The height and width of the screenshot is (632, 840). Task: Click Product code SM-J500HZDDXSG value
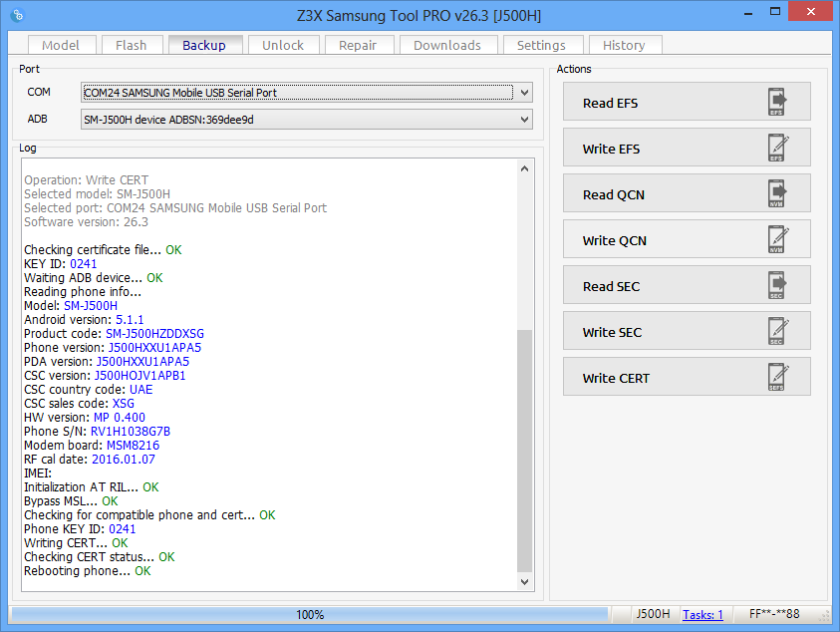click(x=154, y=333)
